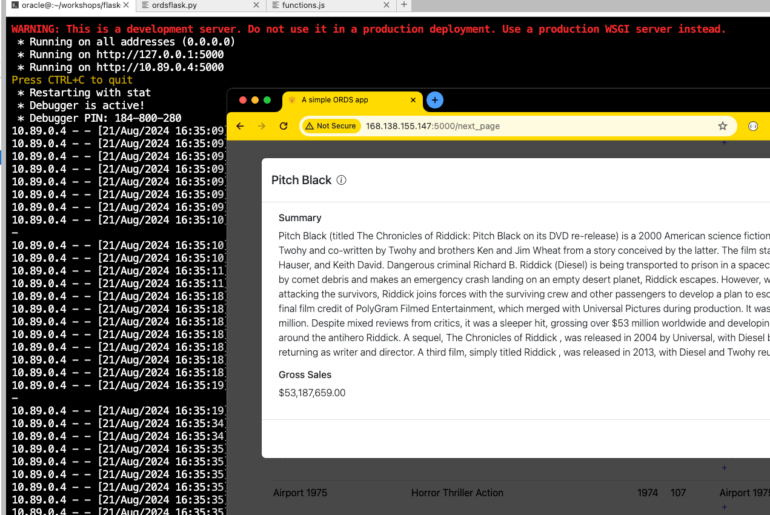Close the oracle terminal tab
This screenshot has height=515, width=770.
(x=126, y=5)
